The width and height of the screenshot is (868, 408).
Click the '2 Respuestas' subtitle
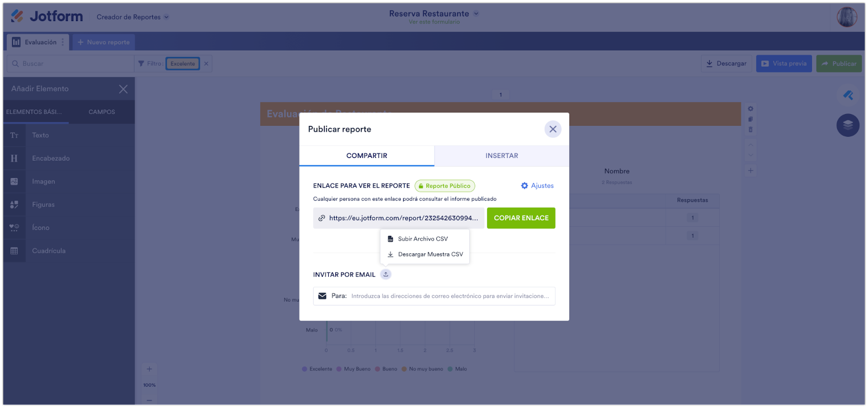click(617, 182)
